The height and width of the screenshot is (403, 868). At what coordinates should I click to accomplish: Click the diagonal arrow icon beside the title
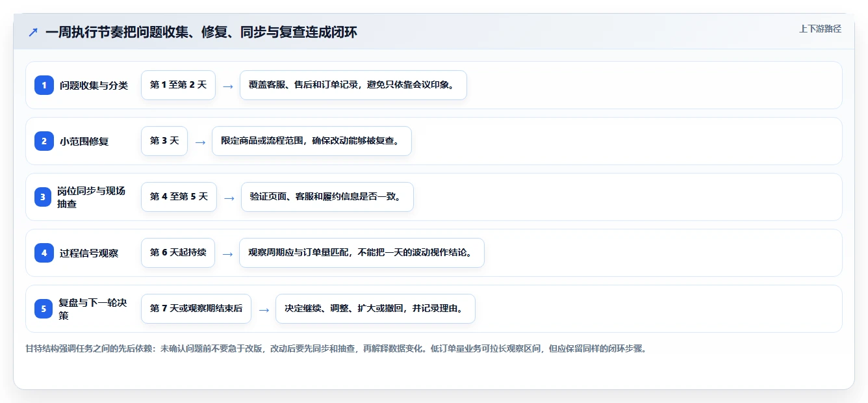[x=32, y=32]
